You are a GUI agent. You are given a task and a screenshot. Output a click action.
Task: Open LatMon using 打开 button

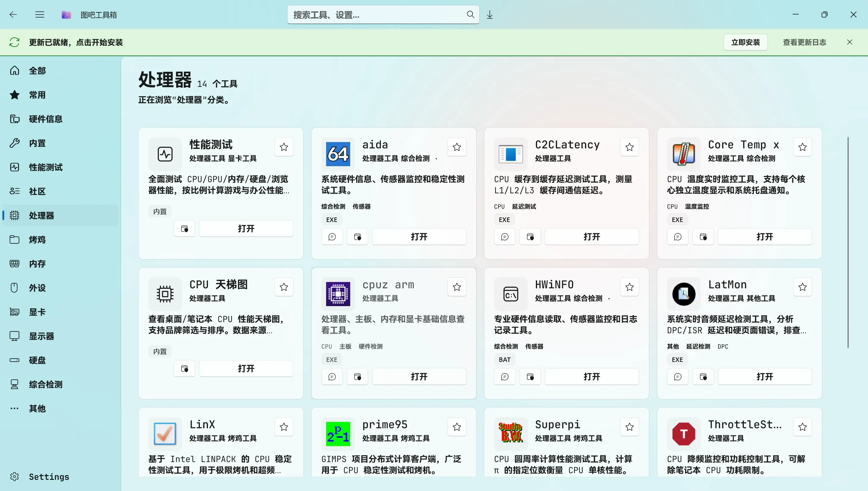(765, 377)
